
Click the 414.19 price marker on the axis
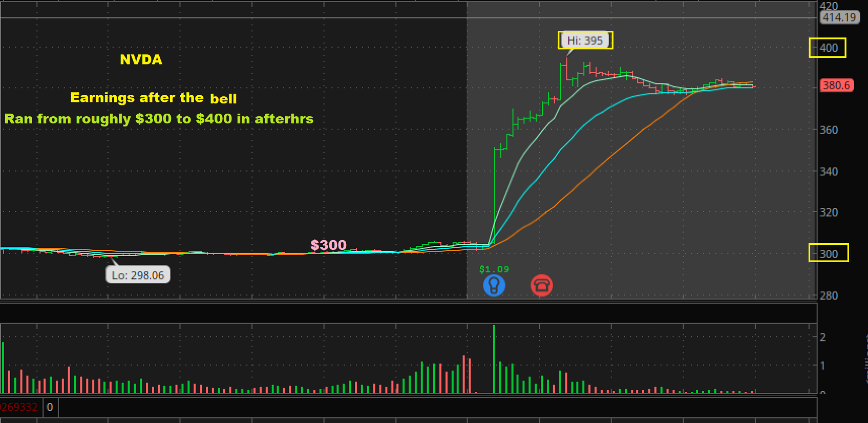tap(839, 17)
